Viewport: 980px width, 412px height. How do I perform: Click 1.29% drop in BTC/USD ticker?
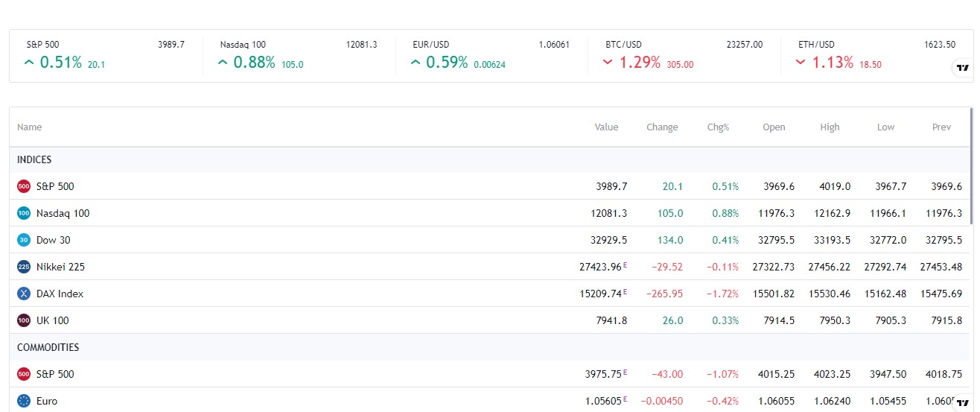(640, 63)
